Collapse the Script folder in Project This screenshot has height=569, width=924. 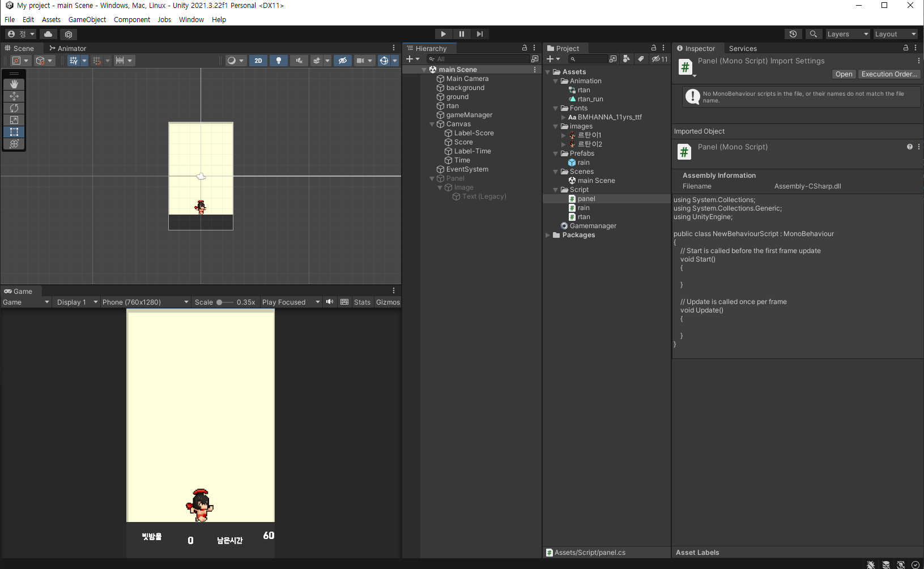555,190
